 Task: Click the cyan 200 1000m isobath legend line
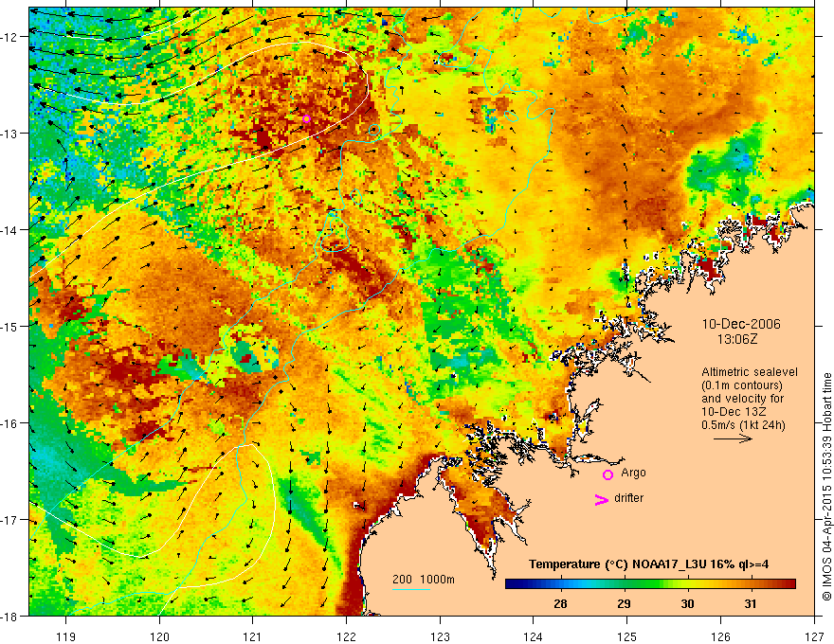411,589
